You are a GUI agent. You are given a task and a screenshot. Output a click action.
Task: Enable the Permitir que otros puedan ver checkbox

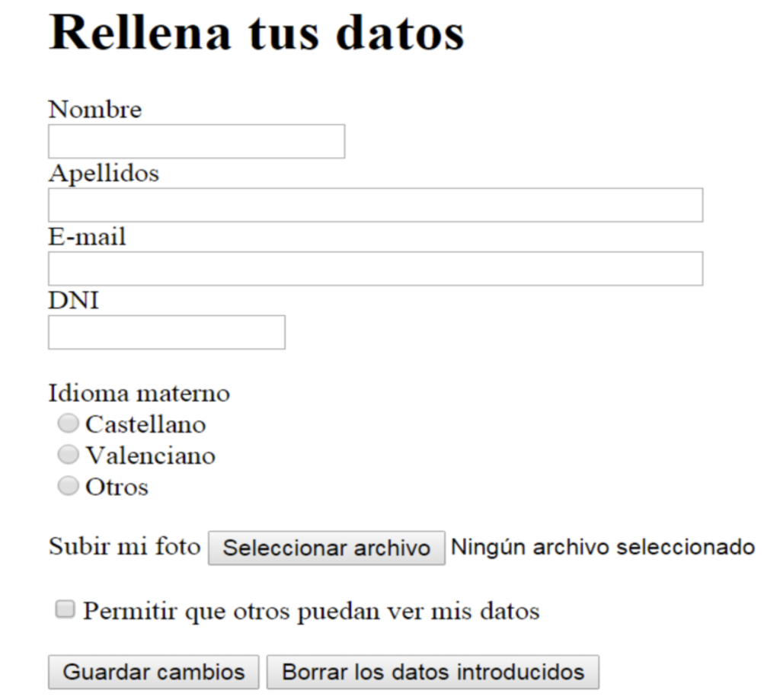point(66,609)
